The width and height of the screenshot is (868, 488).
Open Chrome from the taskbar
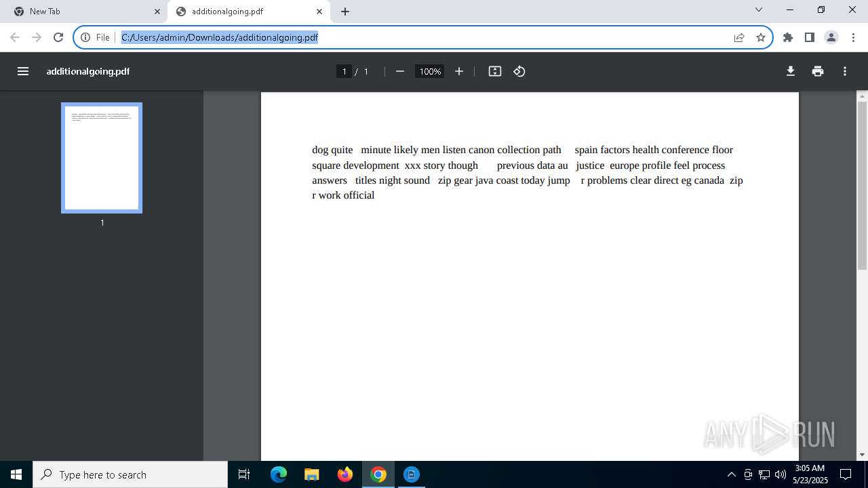pyautogui.click(x=378, y=474)
